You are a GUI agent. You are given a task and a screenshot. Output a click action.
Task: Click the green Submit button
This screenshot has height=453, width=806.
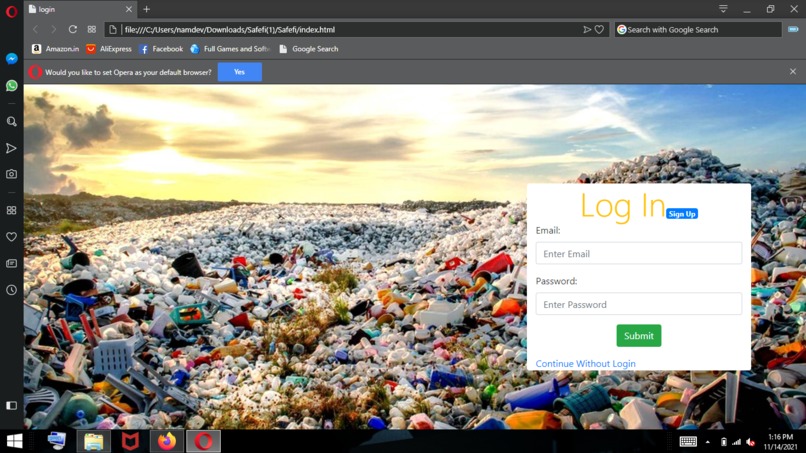point(638,336)
